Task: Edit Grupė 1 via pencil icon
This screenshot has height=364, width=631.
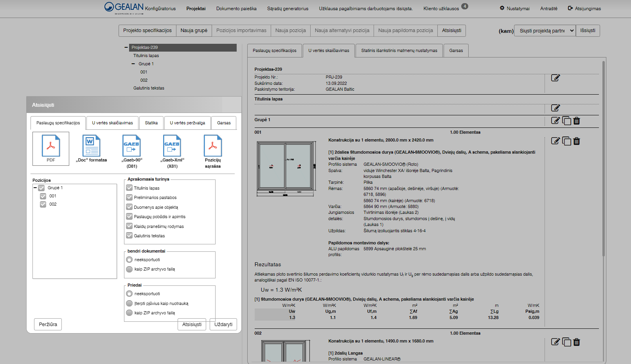Action: click(555, 120)
